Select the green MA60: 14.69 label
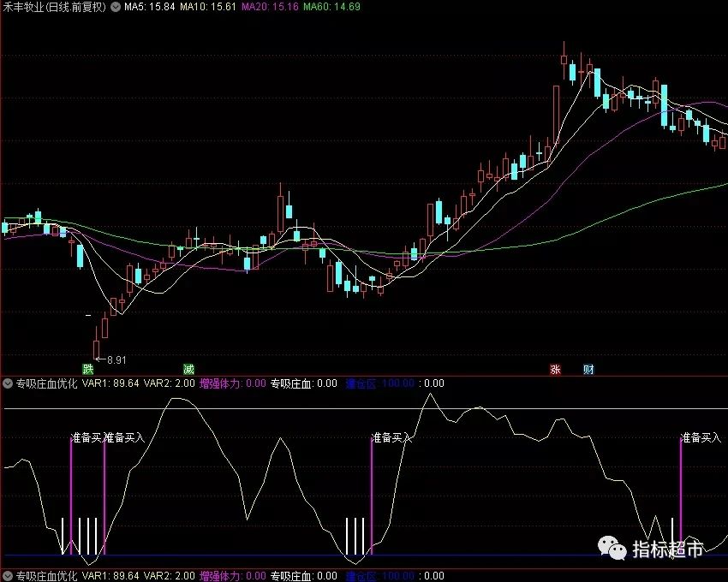728x582 pixels. pos(334,7)
